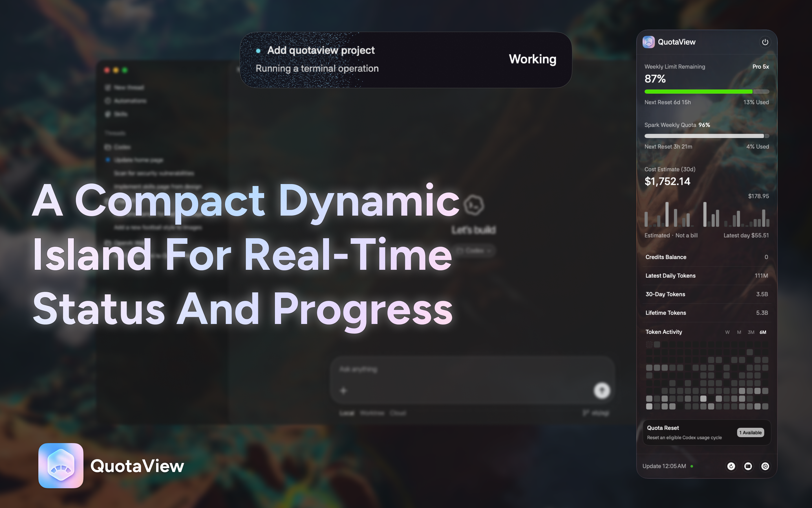This screenshot has height=508, width=812.
Task: Click the power button in the QuotaView panel
Action: (x=765, y=42)
